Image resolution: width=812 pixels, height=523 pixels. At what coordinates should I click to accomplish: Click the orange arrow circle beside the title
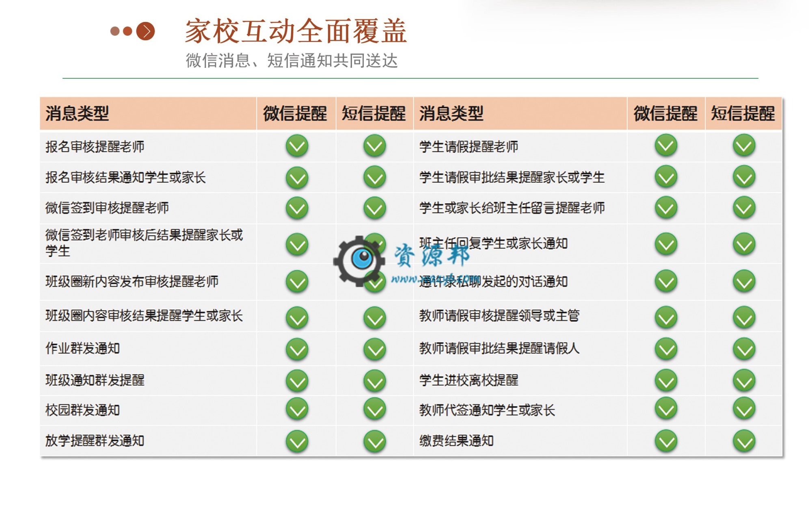pos(145,31)
